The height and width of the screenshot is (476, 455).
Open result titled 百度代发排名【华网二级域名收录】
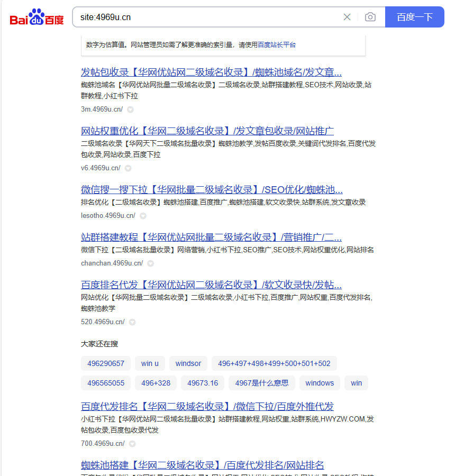pos(207,406)
